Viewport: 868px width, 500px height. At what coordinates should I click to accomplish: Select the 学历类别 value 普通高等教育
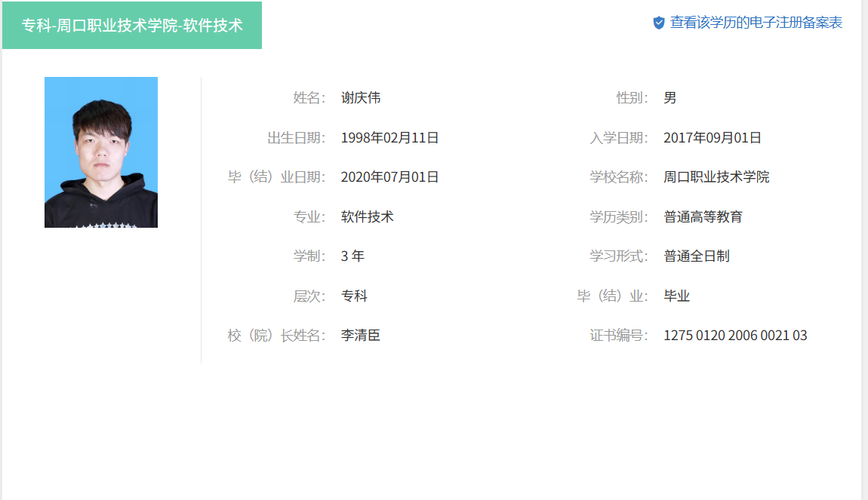(703, 217)
